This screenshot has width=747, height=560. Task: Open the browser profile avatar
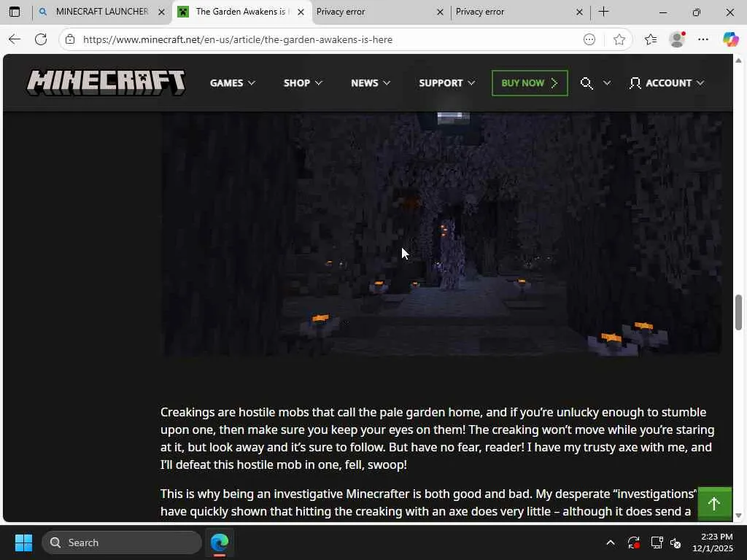pyautogui.click(x=677, y=39)
